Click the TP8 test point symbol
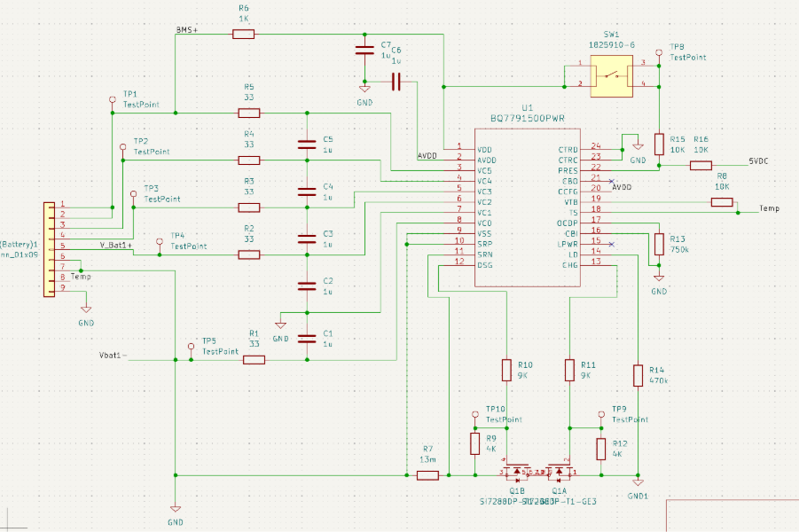 658,53
